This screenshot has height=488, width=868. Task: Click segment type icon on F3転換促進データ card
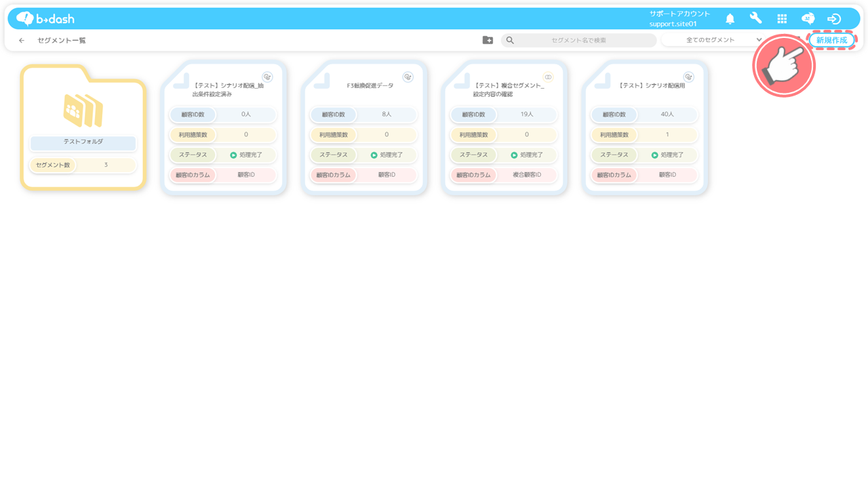pyautogui.click(x=408, y=77)
